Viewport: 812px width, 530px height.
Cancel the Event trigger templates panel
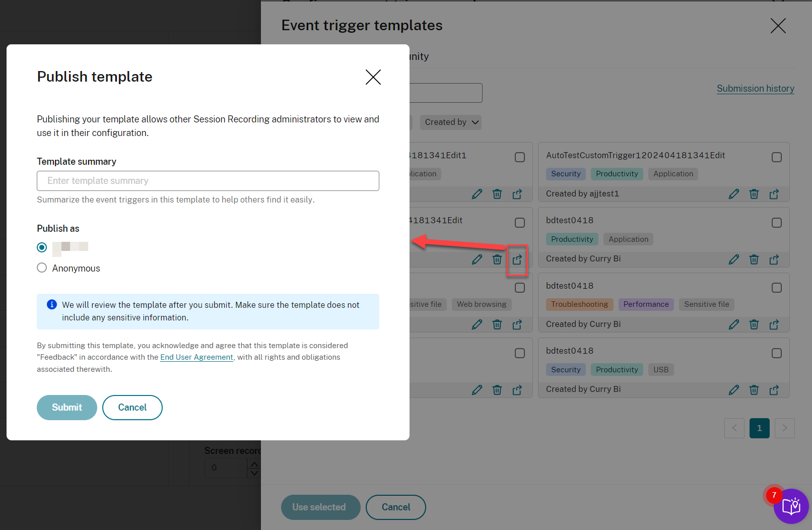pyautogui.click(x=396, y=507)
